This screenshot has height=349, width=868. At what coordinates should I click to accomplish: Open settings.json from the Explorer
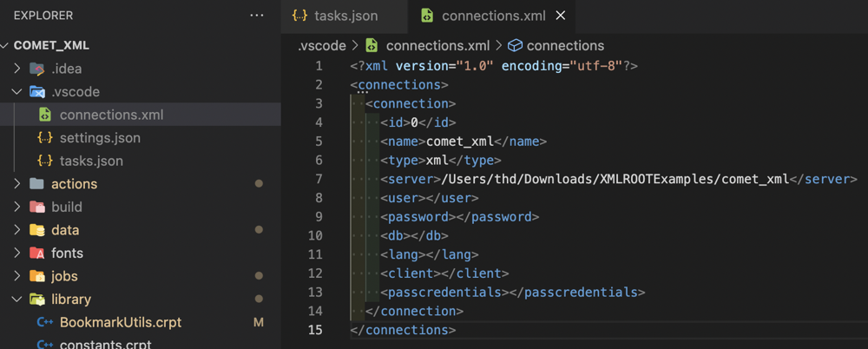coord(100,138)
